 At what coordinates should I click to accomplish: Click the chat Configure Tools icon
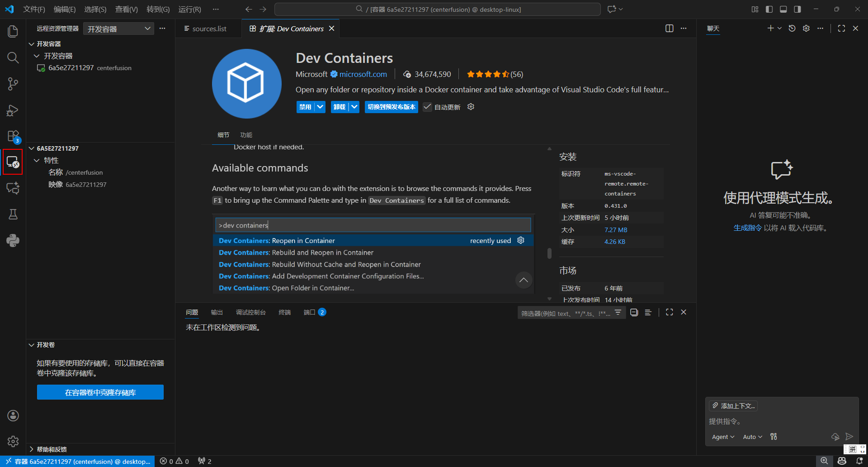[774, 437]
